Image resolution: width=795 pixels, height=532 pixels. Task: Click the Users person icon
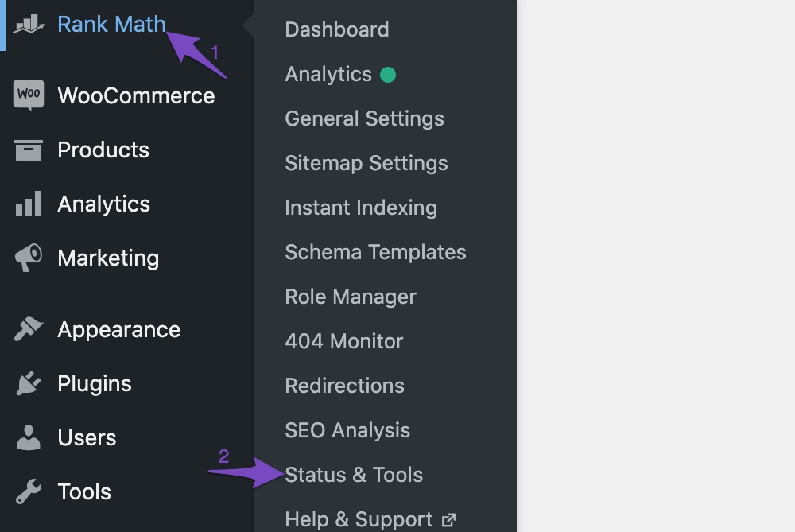[29, 437]
